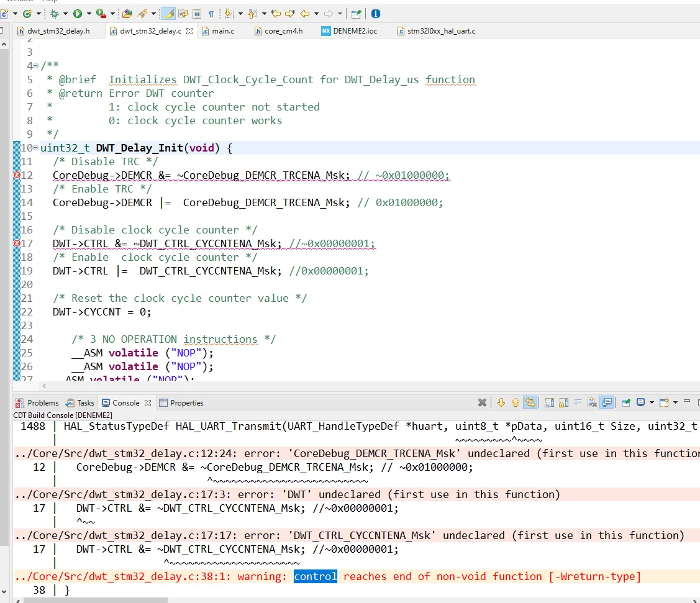Switch to main.c tab
The image size is (700, 603).
pos(218,31)
